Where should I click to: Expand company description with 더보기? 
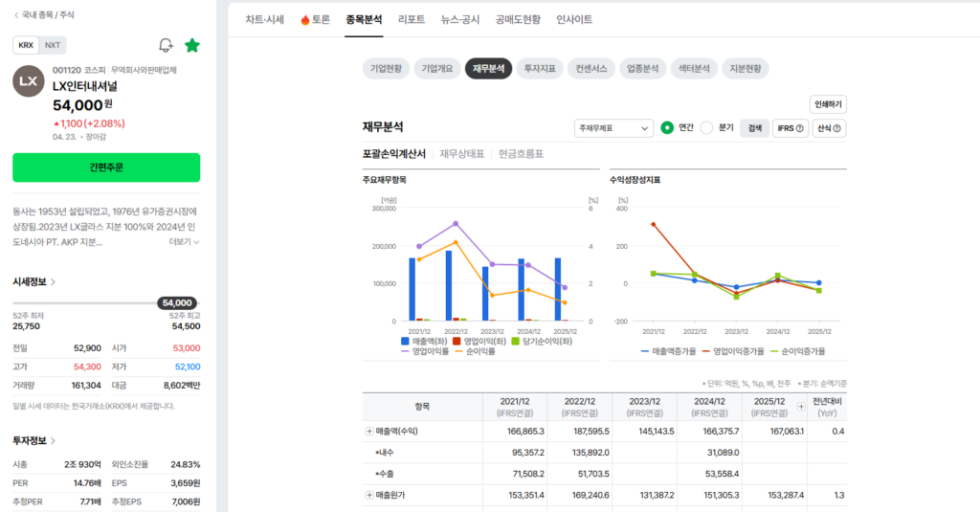[184, 242]
